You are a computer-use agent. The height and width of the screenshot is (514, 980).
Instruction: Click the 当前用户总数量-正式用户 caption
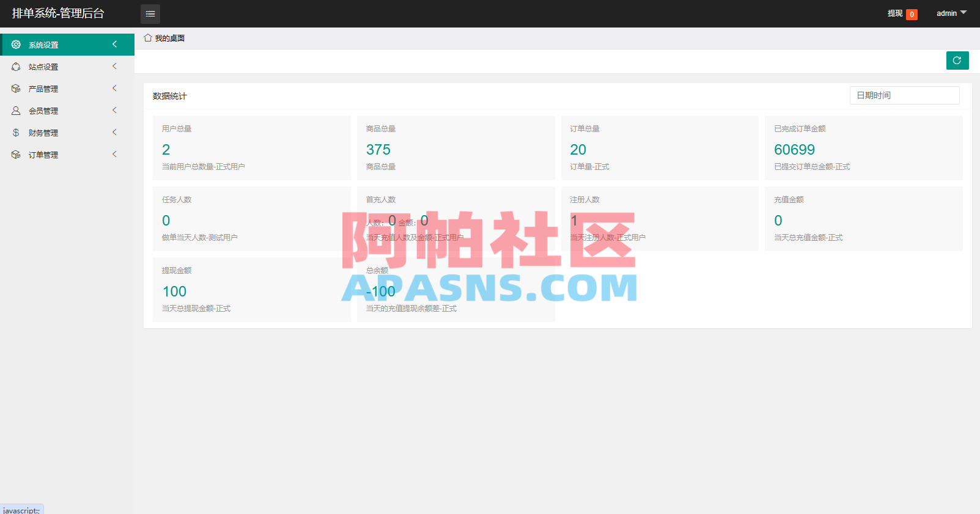204,166
